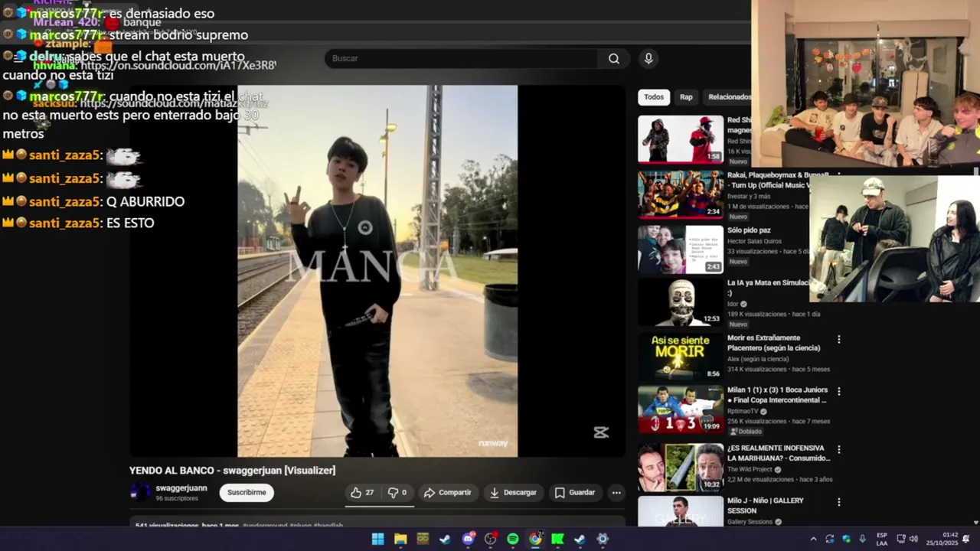Open OBS Studio from the taskbar
Viewport: 980px width, 551px height.
(x=491, y=539)
